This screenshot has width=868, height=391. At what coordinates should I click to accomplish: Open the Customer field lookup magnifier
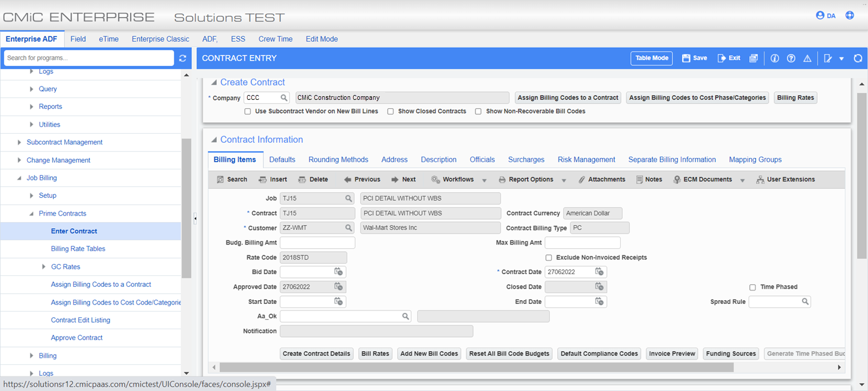[349, 228]
